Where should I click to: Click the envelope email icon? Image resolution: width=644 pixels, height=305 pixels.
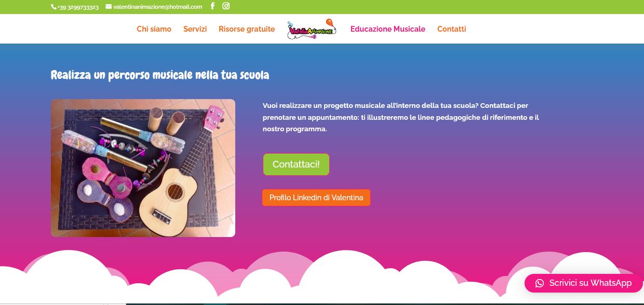click(109, 7)
